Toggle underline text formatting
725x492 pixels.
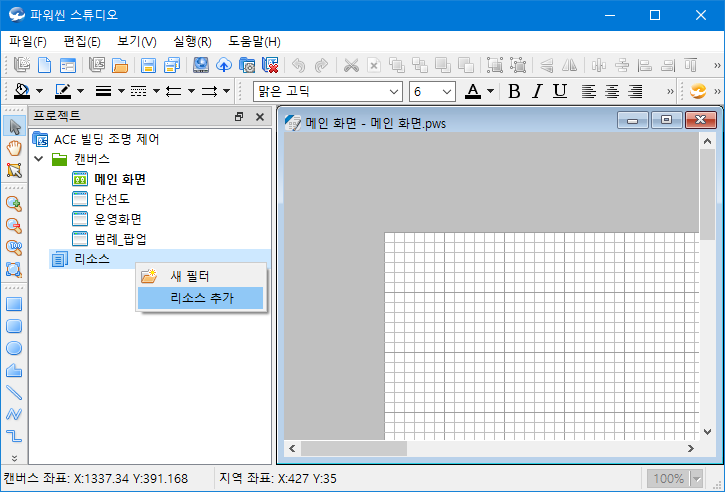point(560,91)
